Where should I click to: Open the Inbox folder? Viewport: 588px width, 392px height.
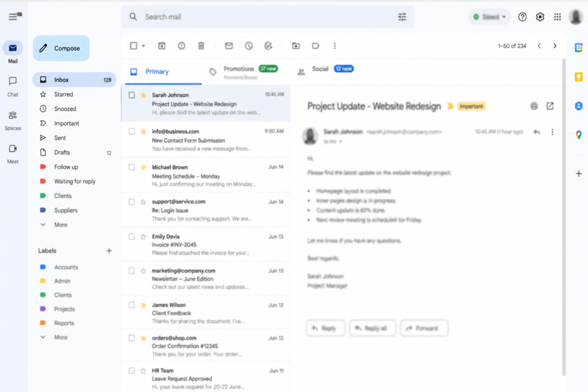tap(75, 80)
